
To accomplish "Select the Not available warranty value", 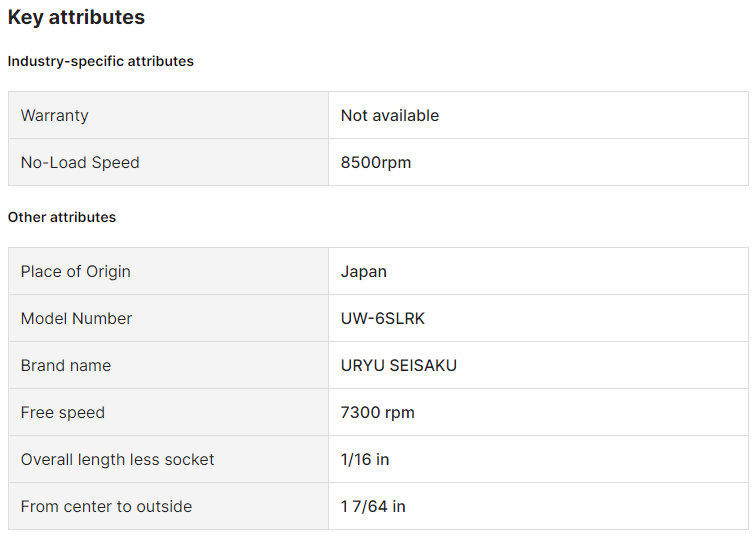I will tap(390, 115).
